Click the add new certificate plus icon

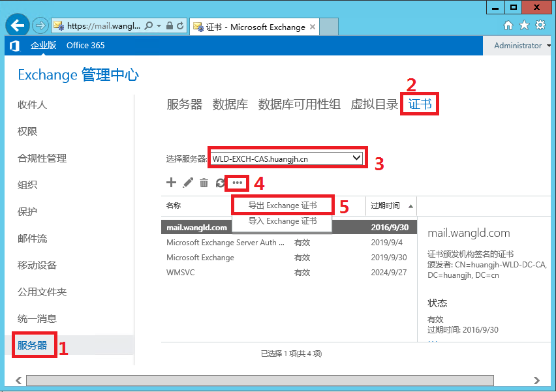point(172,183)
